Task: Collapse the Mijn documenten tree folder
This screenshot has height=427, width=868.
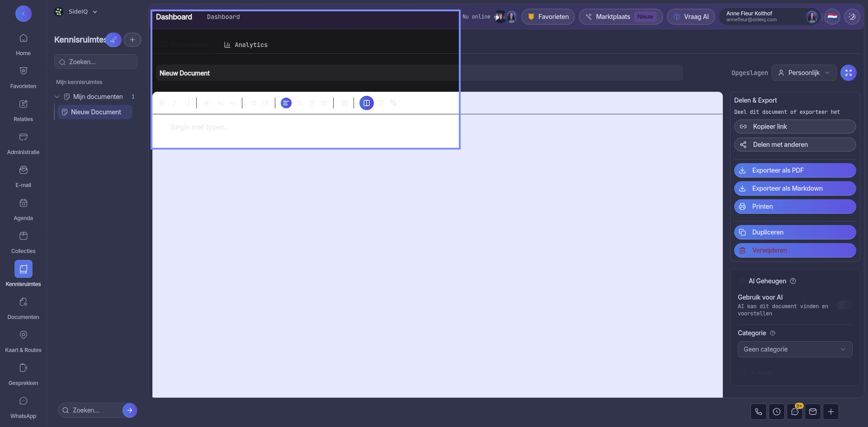Action: pyautogui.click(x=57, y=97)
